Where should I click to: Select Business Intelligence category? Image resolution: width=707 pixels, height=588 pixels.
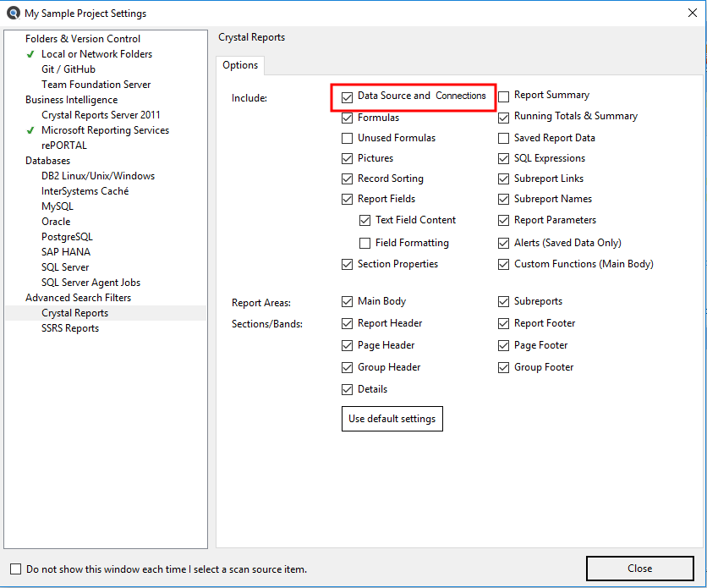point(72,100)
